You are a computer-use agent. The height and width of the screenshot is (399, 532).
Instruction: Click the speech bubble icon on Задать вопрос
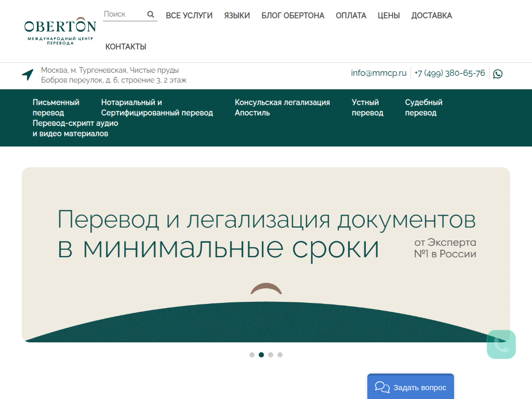pyautogui.click(x=382, y=387)
